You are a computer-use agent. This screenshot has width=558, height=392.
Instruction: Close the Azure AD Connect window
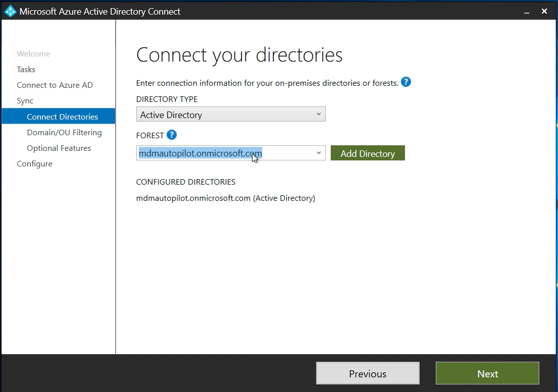click(544, 11)
